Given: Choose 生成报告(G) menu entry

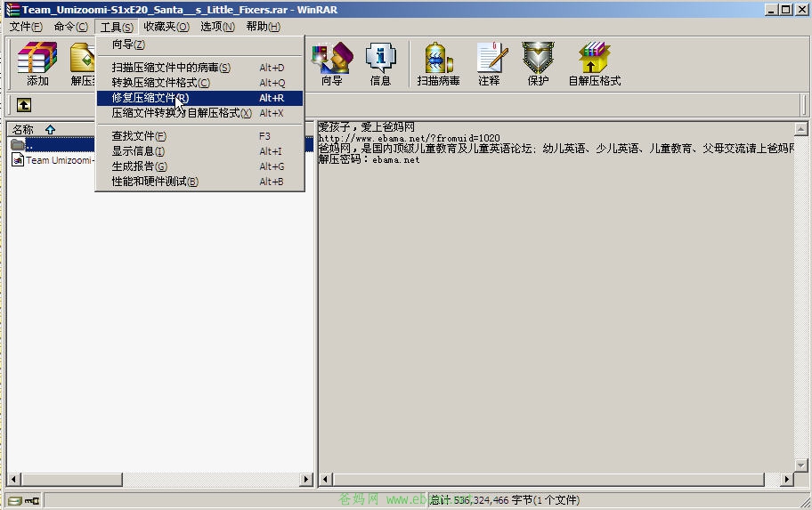Looking at the screenshot, I should coord(200,166).
